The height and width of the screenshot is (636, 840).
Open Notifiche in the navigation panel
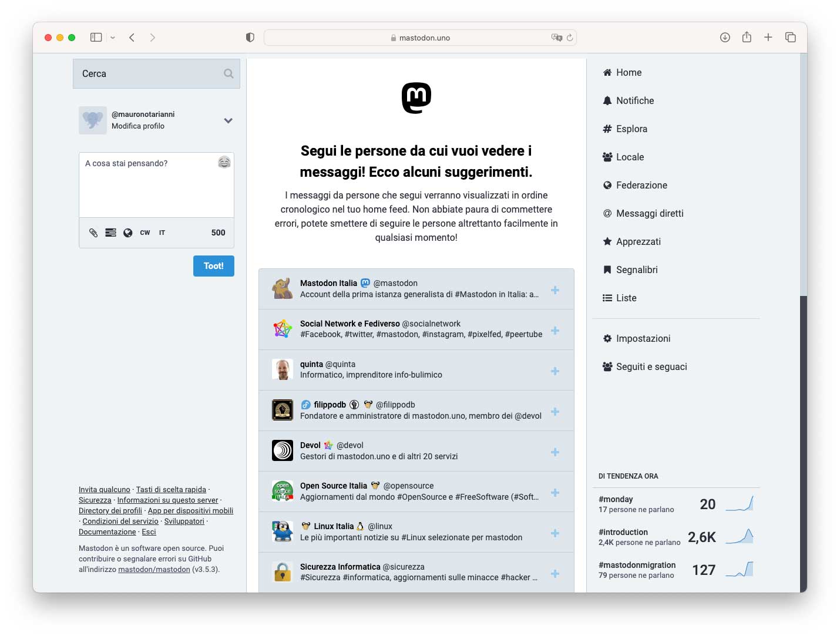tap(628, 100)
